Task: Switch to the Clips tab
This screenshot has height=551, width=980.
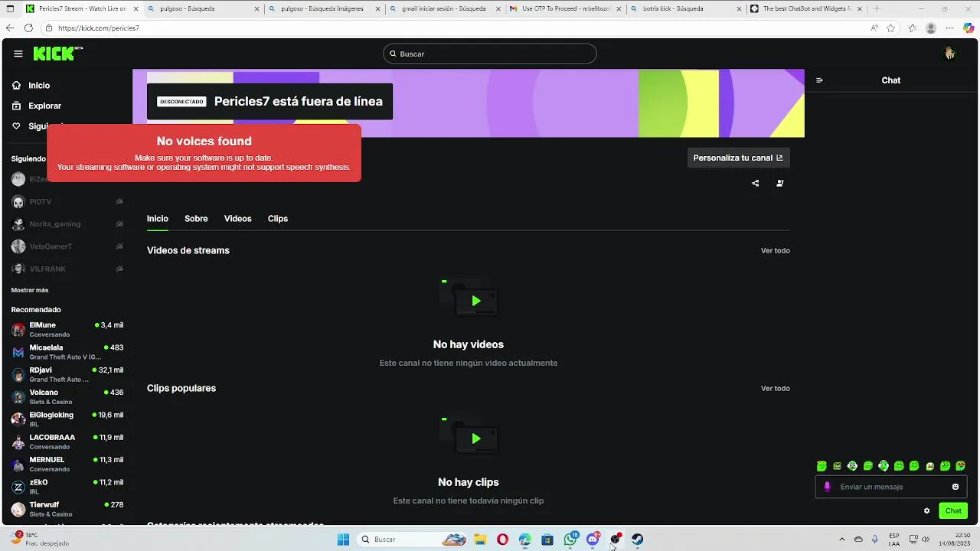Action: (x=278, y=219)
